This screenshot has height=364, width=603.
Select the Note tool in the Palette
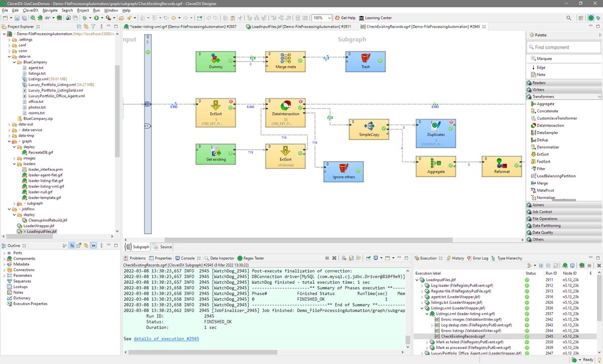point(540,74)
